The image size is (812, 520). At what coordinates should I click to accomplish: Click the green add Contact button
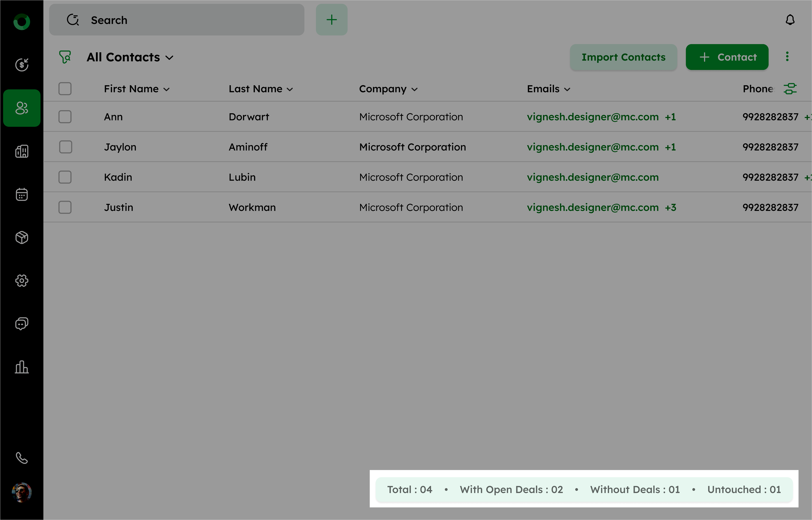pyautogui.click(x=727, y=57)
